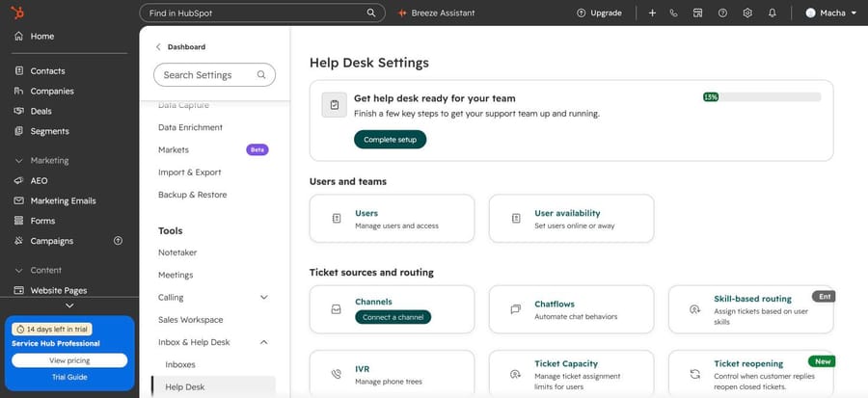The height and width of the screenshot is (398, 868).
Task: Click the search magnifier in Find in HubSpot
Action: click(x=371, y=13)
